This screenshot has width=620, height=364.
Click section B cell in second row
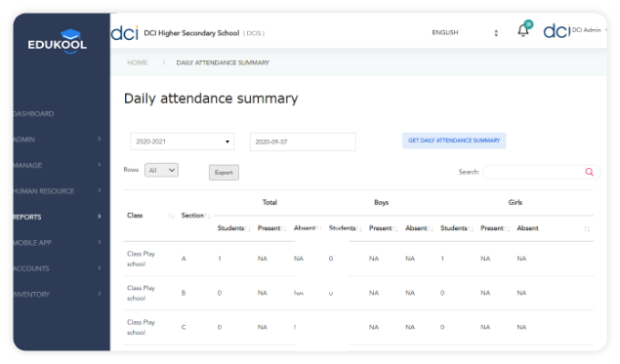[x=184, y=293]
